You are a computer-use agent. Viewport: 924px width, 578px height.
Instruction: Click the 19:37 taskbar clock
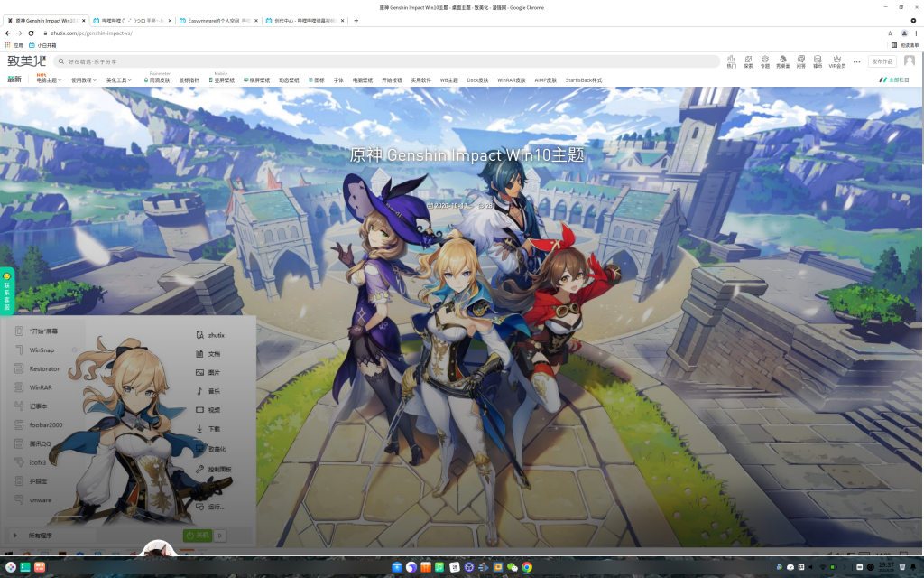(886, 567)
